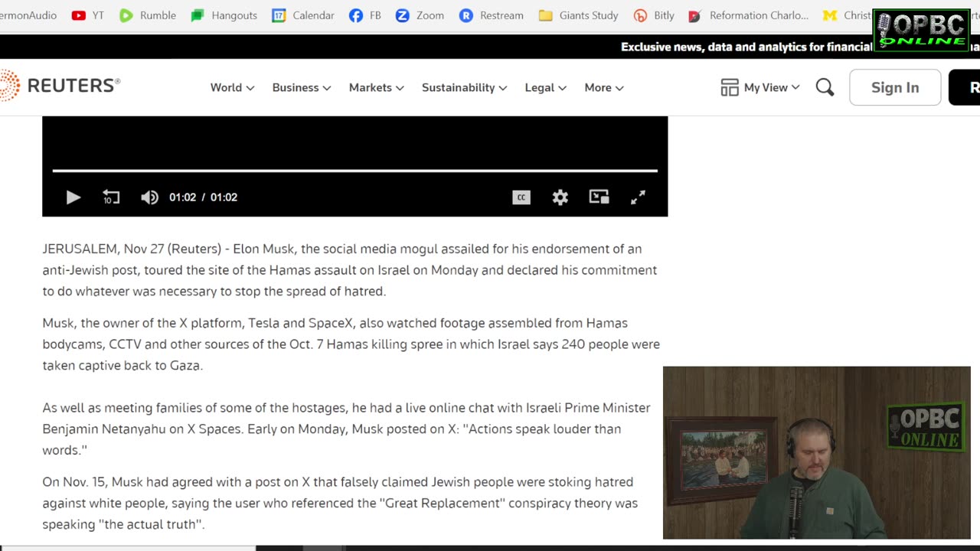The width and height of the screenshot is (980, 551).
Task: Open video settings gear
Action: [x=560, y=197]
